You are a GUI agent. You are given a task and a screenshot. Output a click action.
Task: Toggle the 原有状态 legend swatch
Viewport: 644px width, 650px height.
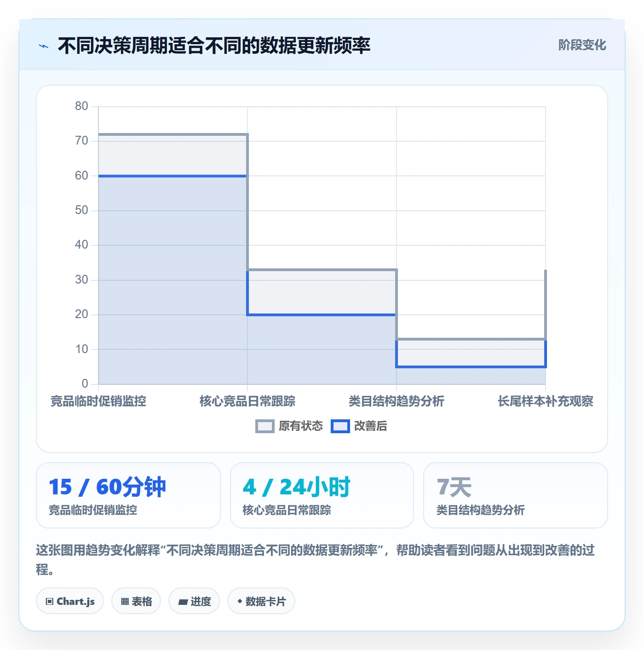click(265, 426)
